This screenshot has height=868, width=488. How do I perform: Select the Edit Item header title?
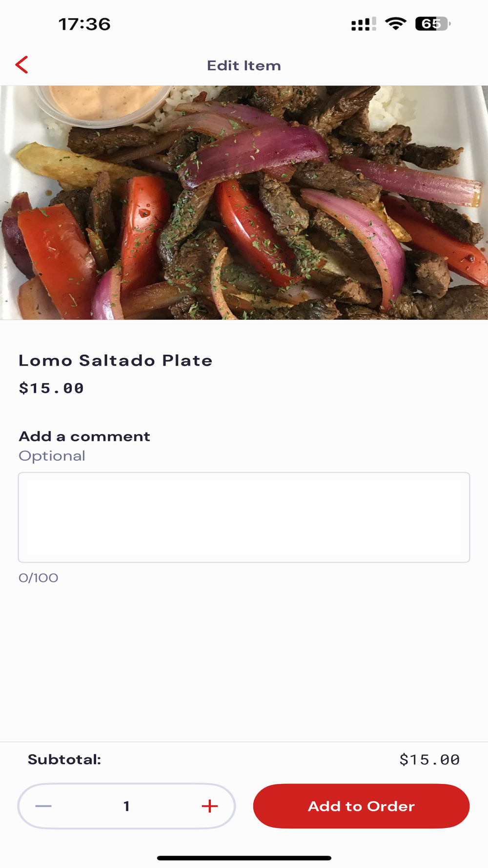pyautogui.click(x=244, y=65)
